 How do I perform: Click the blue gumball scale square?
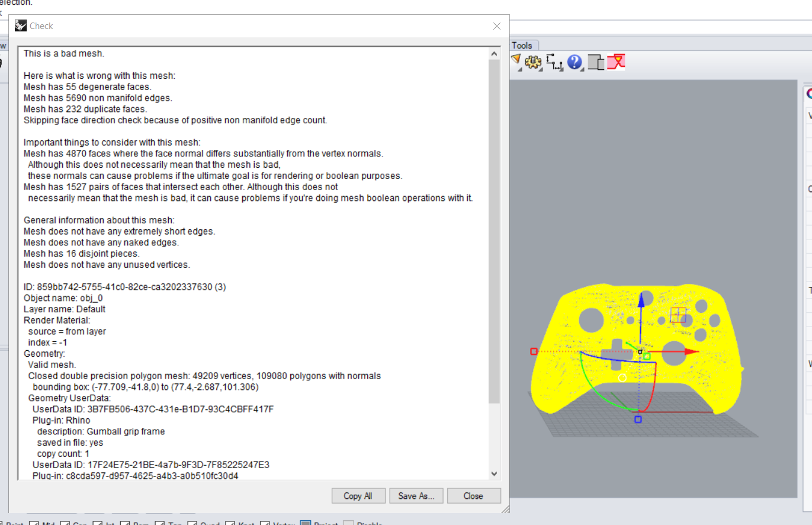click(638, 420)
